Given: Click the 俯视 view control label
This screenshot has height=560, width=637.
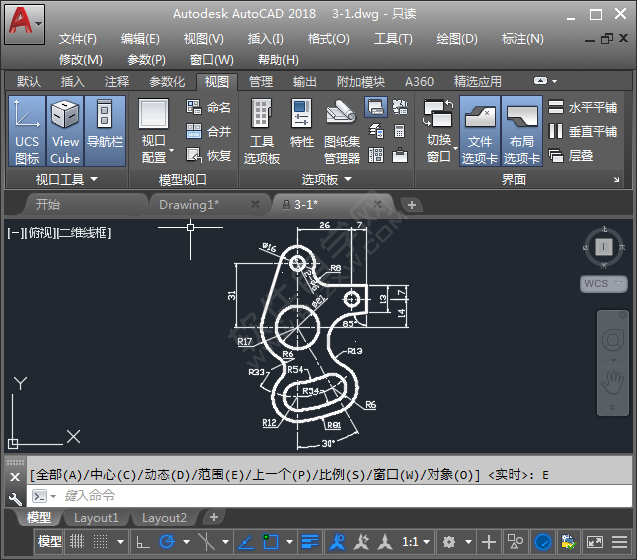Looking at the screenshot, I should 39,233.
